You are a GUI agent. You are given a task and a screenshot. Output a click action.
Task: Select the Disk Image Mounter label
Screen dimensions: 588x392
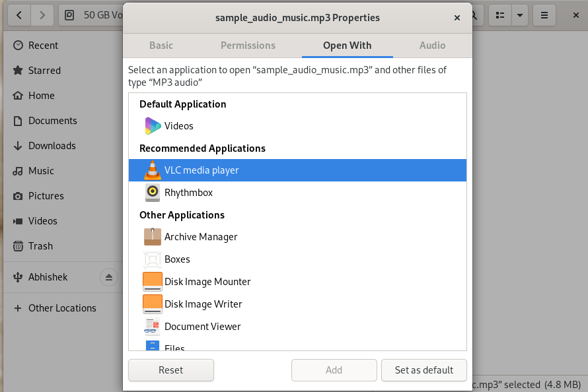207,282
